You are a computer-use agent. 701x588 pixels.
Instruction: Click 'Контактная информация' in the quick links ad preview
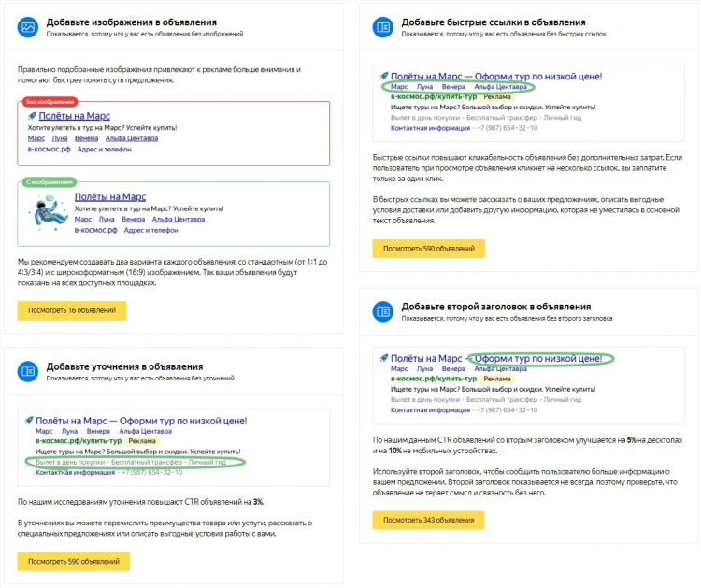pos(430,128)
